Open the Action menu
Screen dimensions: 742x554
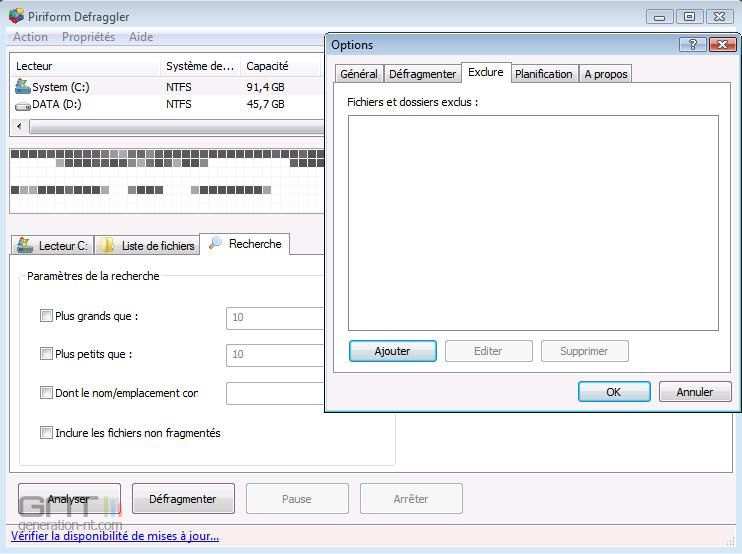(30, 37)
